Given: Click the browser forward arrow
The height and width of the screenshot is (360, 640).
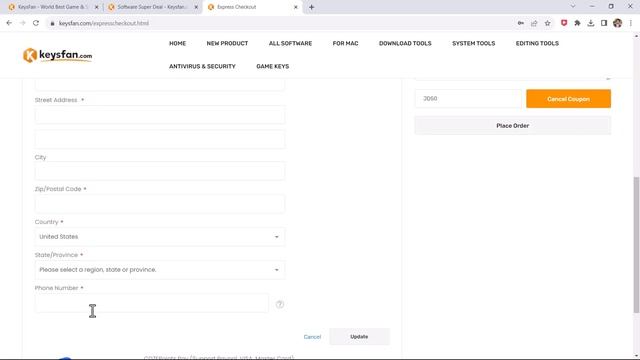Looking at the screenshot, I should pos(22,23).
